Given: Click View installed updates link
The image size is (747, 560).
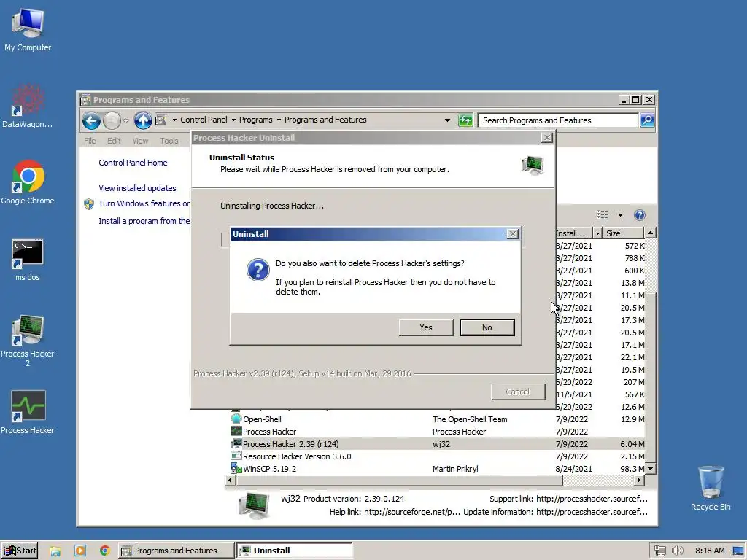Looking at the screenshot, I should coord(137,188).
